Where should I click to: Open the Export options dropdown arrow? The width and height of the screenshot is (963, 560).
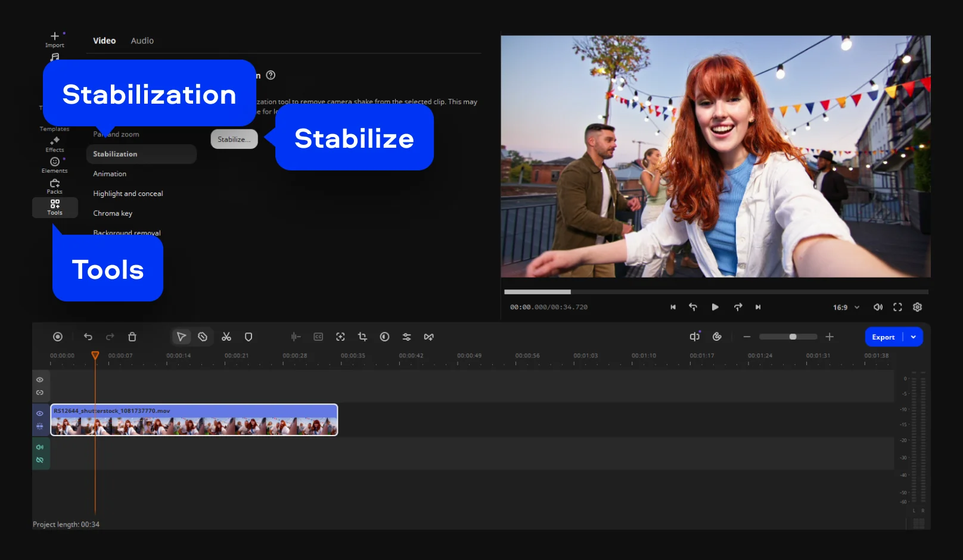[x=914, y=337]
